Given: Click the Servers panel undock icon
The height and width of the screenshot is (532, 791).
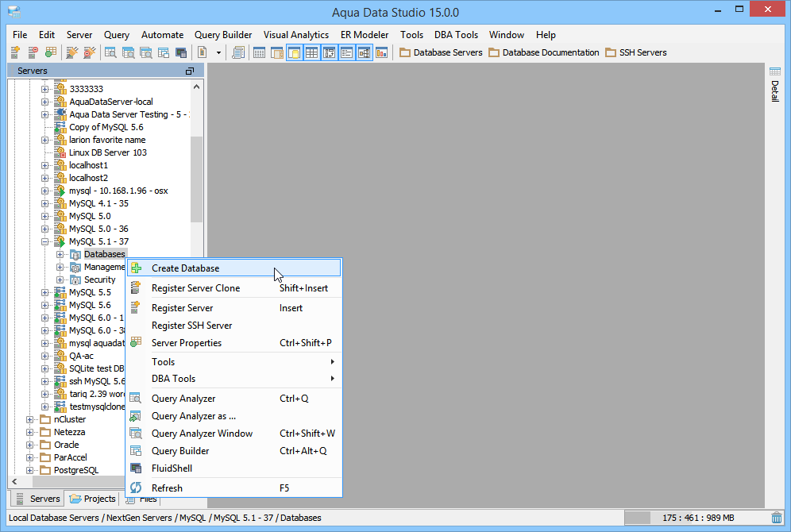Looking at the screenshot, I should point(190,71).
